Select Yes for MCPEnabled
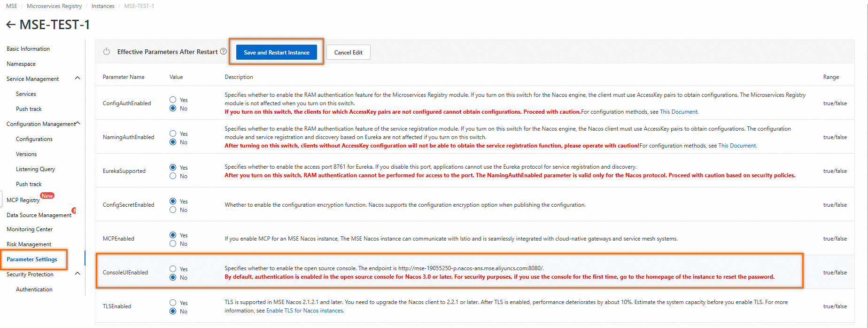Screen dimensions: 868x328 click(173, 235)
